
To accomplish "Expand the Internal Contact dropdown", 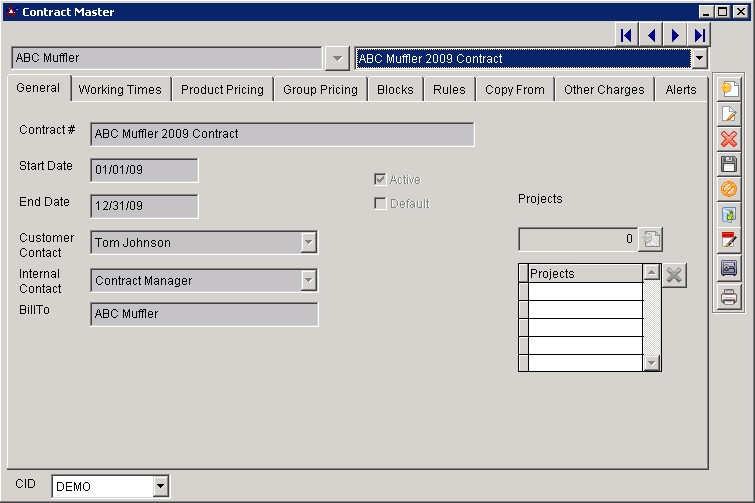I will (x=308, y=281).
